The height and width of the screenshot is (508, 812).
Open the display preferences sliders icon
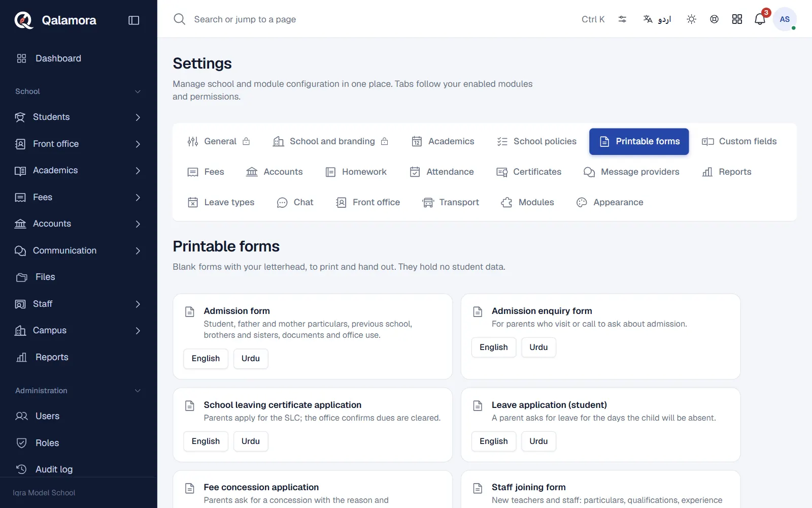click(622, 19)
